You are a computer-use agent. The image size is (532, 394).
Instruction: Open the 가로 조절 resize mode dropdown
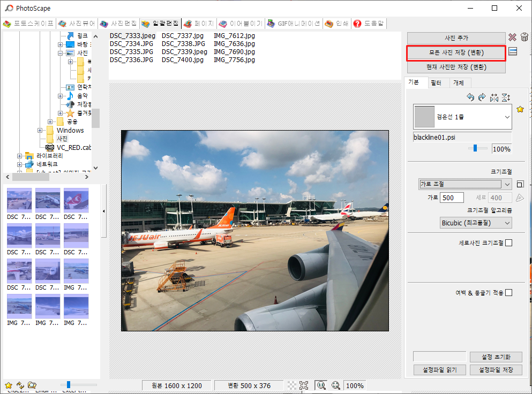point(465,184)
